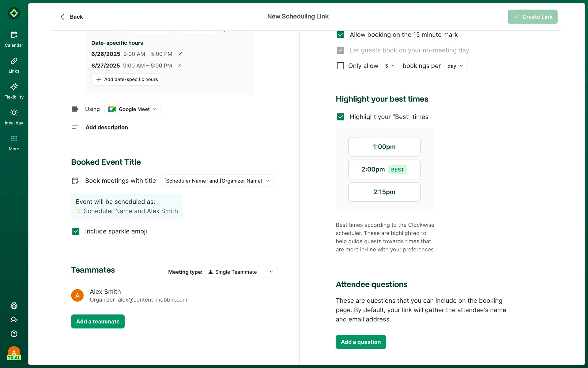
Task: Open Calendar from the sidebar
Action: [14, 39]
